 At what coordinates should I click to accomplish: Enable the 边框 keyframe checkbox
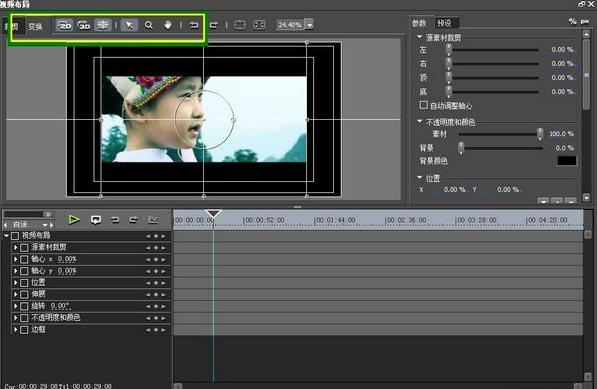coord(24,330)
